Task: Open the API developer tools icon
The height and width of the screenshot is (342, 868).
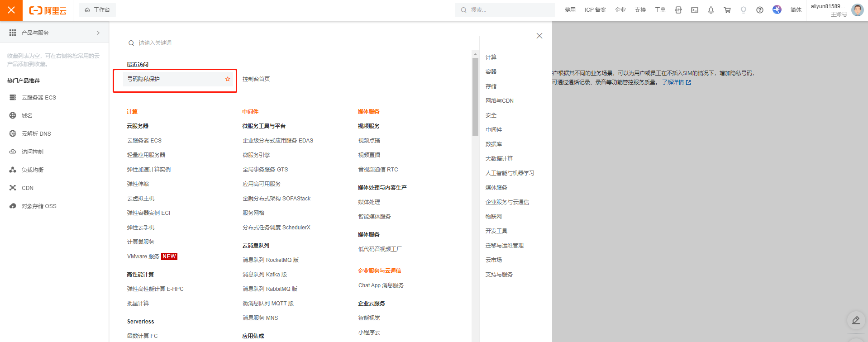Action: click(678, 10)
